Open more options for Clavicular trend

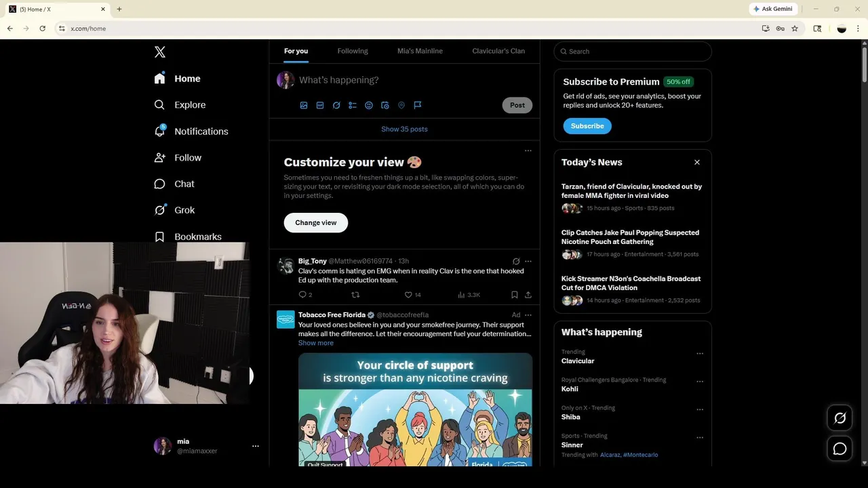click(700, 353)
